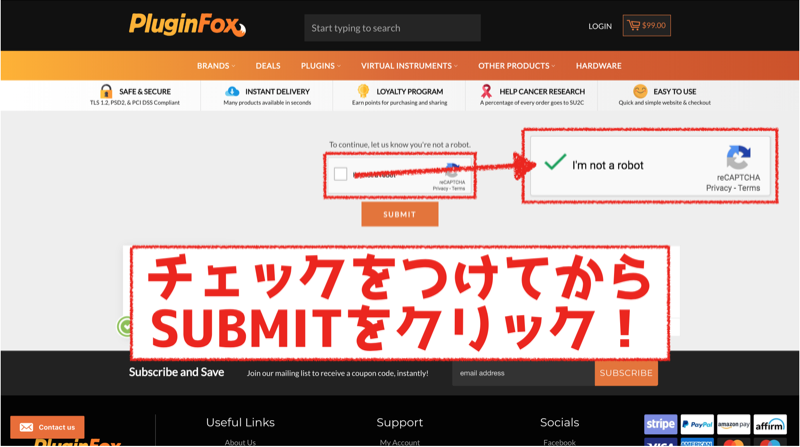Click the LOYALTY PROGRAM text
This screenshot has width=800, height=447.
410,91
